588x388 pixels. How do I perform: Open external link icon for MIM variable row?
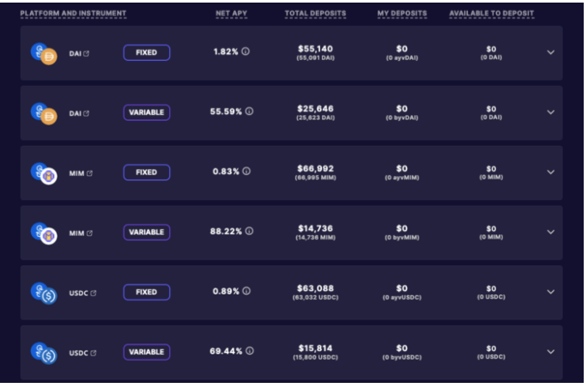(x=89, y=233)
